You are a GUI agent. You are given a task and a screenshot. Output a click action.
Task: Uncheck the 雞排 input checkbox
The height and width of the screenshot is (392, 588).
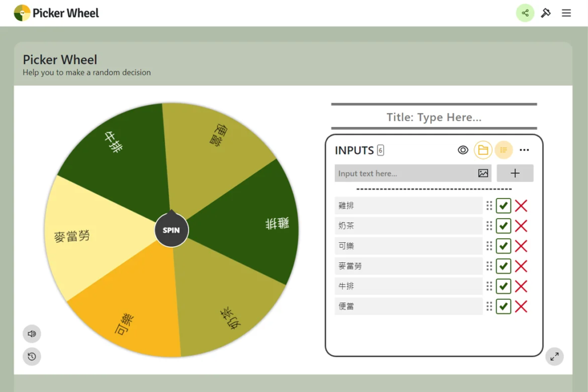504,205
